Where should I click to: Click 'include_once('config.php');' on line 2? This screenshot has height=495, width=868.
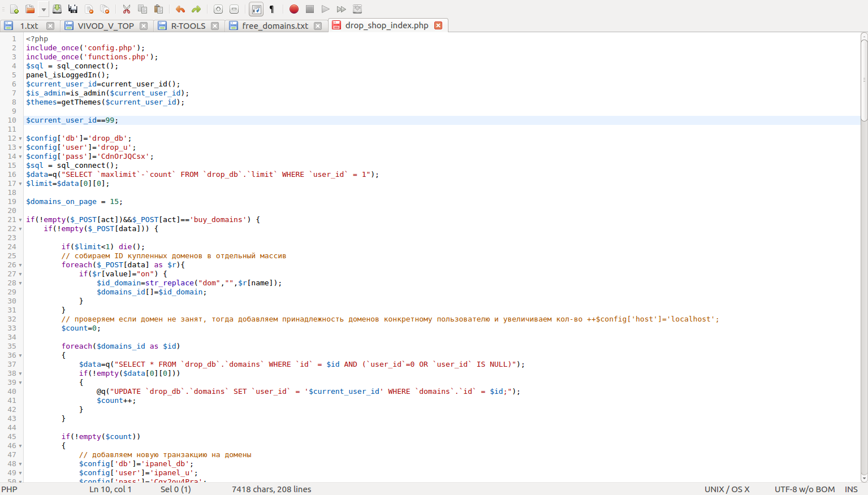tap(85, 48)
